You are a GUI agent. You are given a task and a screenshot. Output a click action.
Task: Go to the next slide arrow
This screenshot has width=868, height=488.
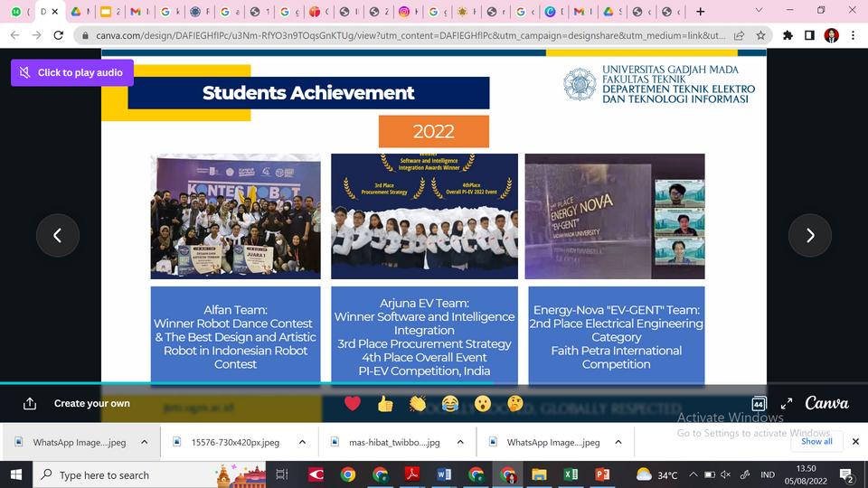(x=810, y=236)
